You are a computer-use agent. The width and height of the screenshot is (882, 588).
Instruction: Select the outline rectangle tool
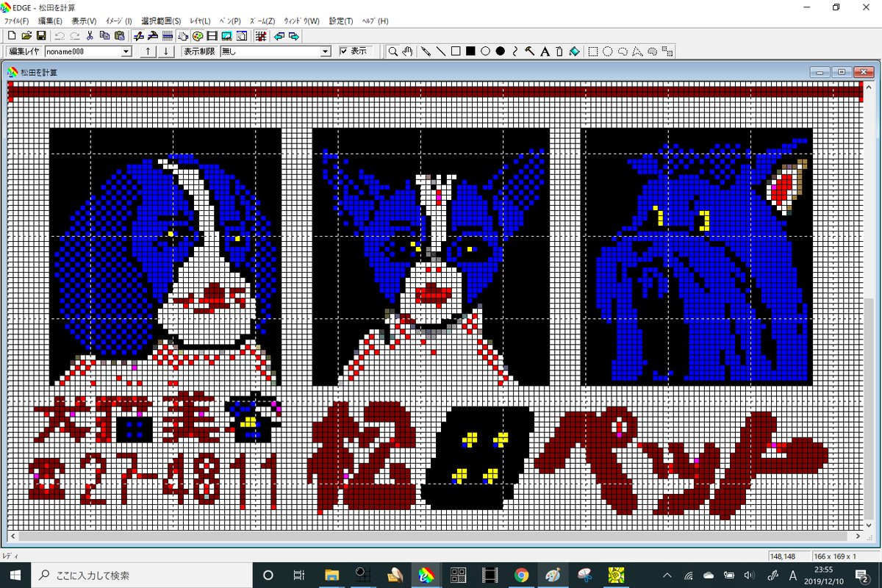[x=456, y=51]
